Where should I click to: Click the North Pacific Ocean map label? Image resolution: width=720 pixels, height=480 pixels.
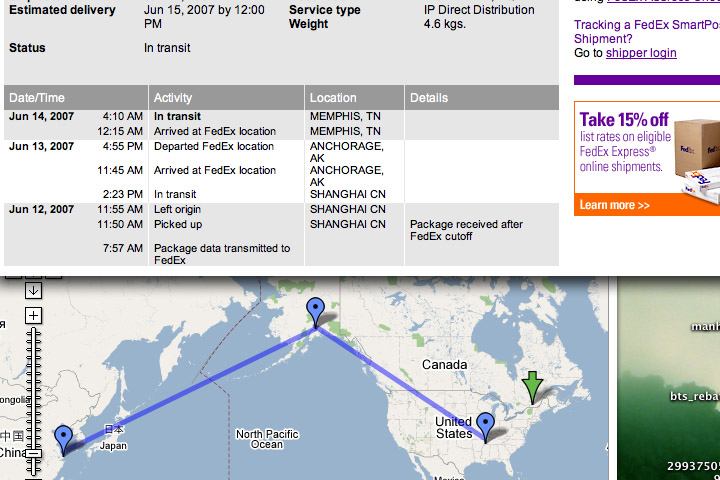(x=267, y=439)
